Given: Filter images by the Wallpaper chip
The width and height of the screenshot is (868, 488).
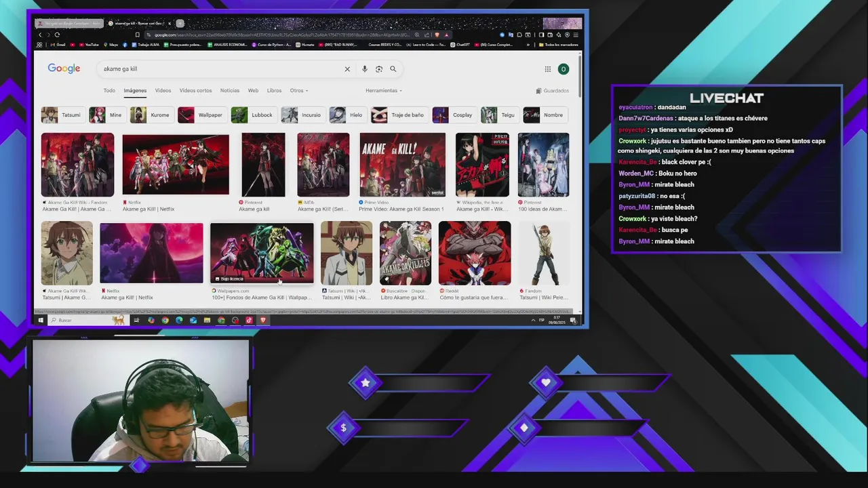Looking at the screenshot, I should coord(201,115).
